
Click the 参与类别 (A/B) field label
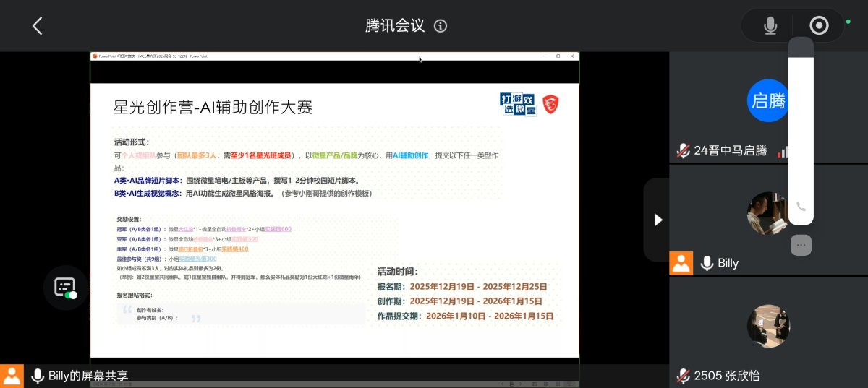coord(158,318)
